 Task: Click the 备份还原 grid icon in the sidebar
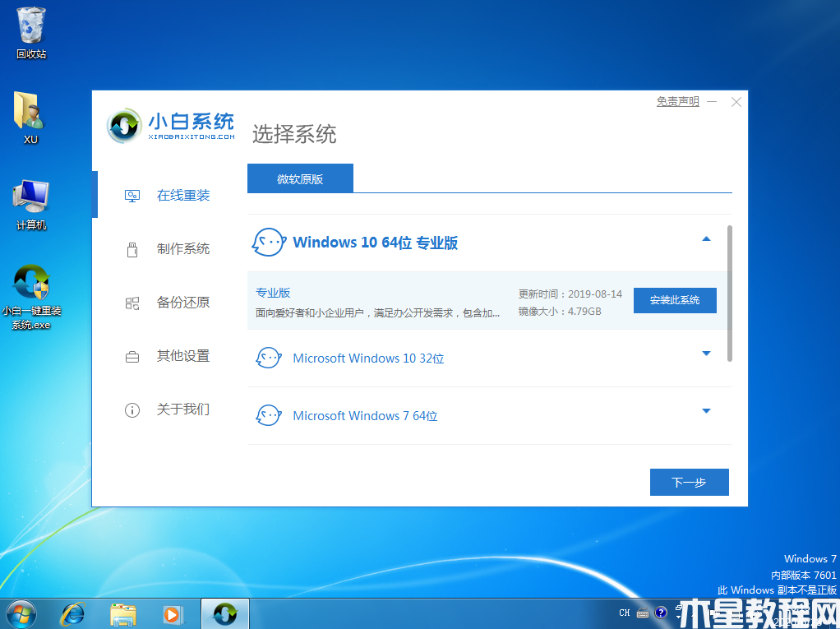pyautogui.click(x=132, y=303)
